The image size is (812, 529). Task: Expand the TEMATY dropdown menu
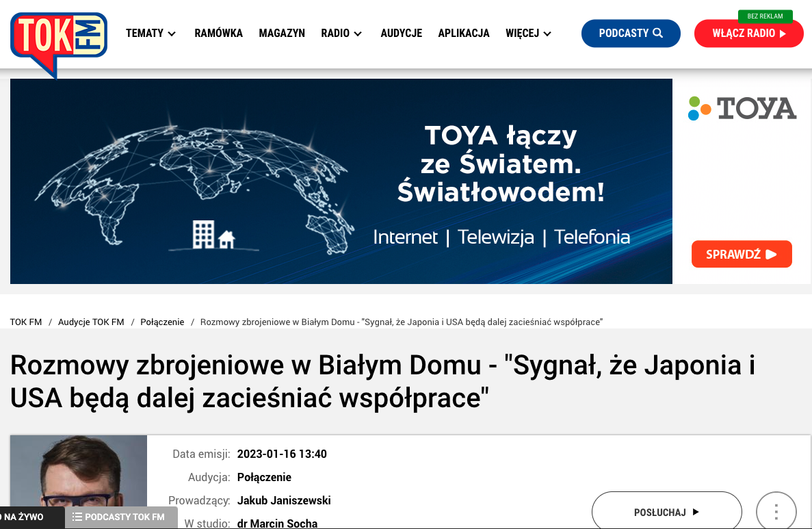pos(150,33)
